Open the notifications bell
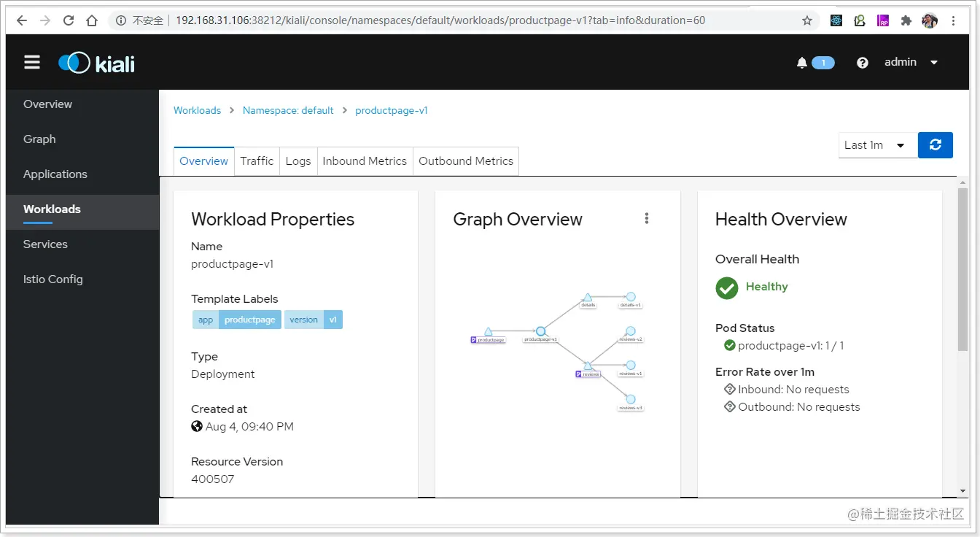This screenshot has width=980, height=537. [x=802, y=63]
